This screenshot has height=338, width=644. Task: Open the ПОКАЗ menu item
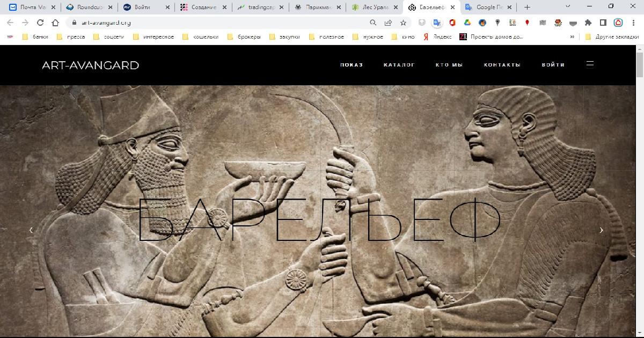tap(352, 65)
